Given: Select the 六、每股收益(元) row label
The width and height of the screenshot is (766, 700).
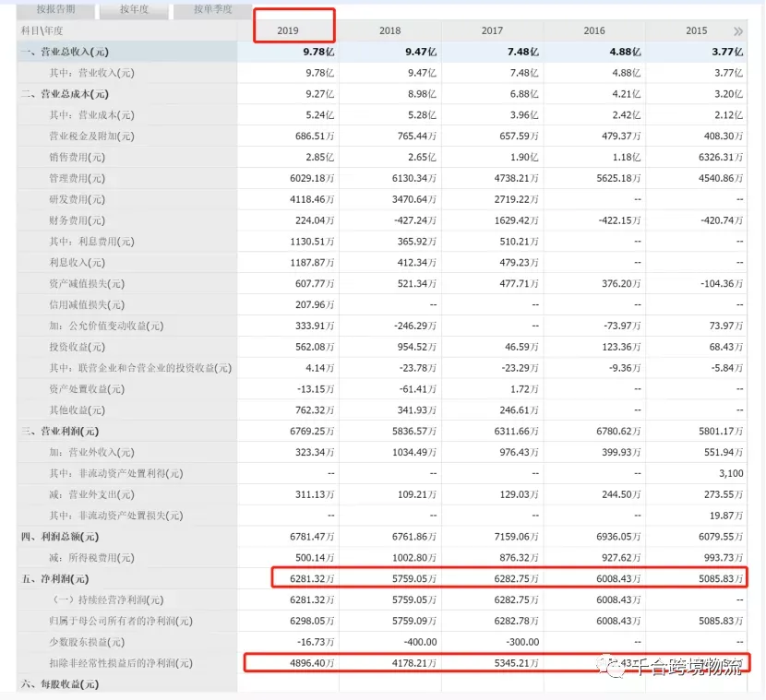Looking at the screenshot, I should pos(60,684).
